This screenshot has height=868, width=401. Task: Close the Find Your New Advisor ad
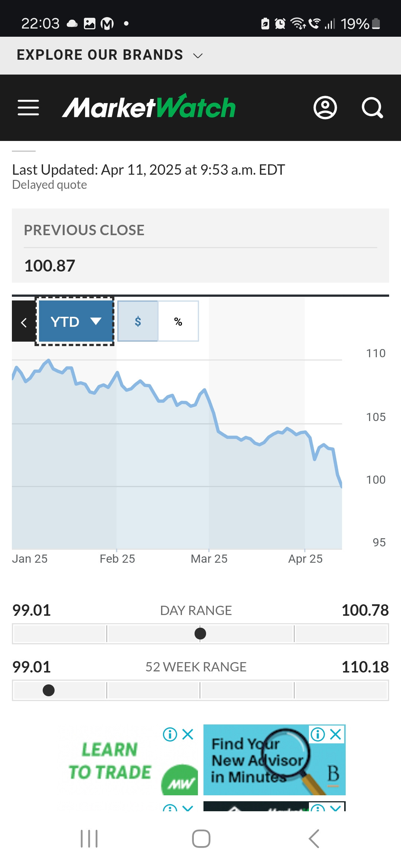pos(336,734)
